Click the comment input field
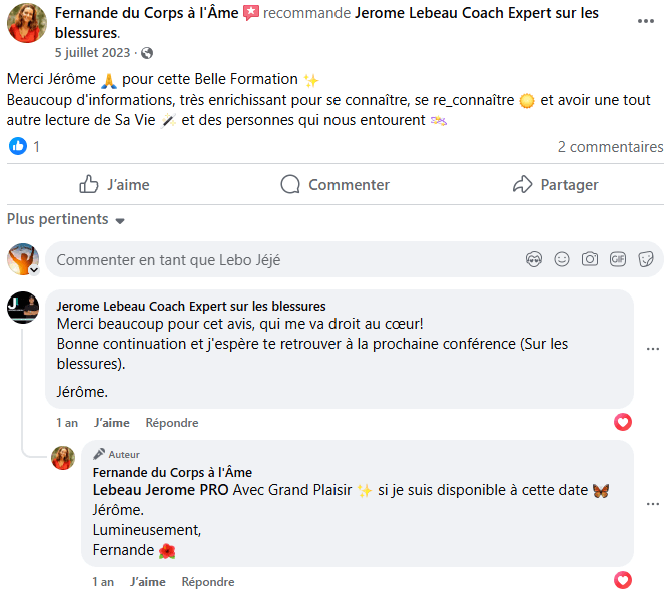The width and height of the screenshot is (668, 592). coord(280,260)
